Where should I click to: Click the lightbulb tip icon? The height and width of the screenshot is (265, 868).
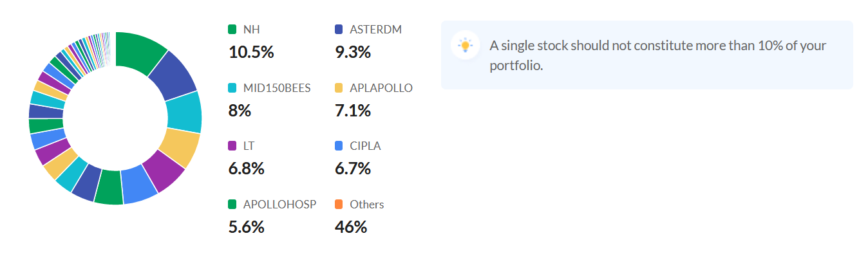click(x=465, y=45)
